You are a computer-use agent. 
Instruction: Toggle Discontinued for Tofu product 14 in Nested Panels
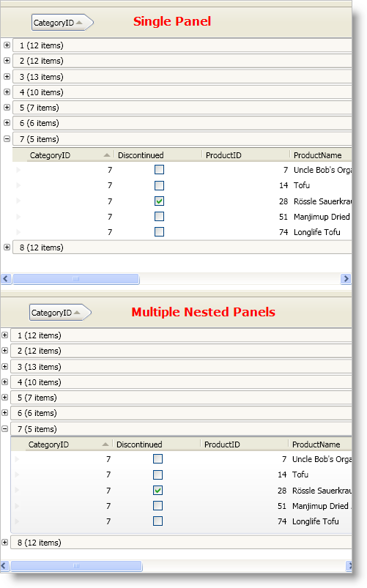click(157, 475)
